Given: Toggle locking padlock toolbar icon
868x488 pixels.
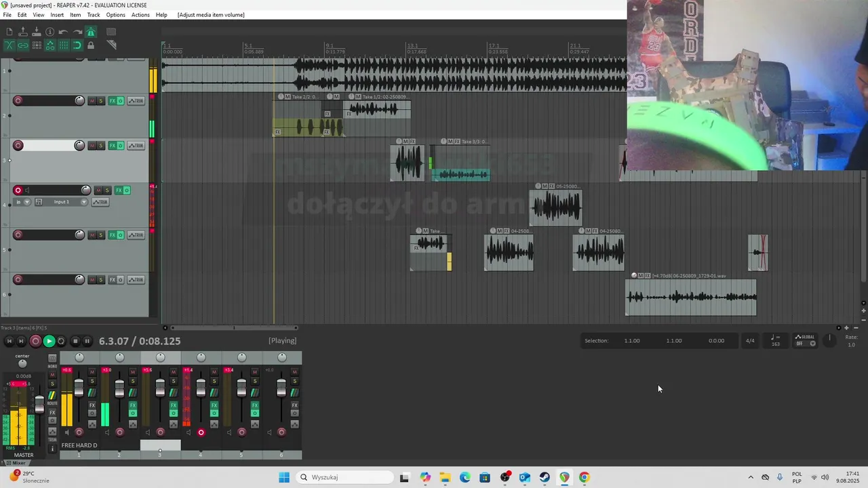Looking at the screenshot, I should (x=91, y=45).
